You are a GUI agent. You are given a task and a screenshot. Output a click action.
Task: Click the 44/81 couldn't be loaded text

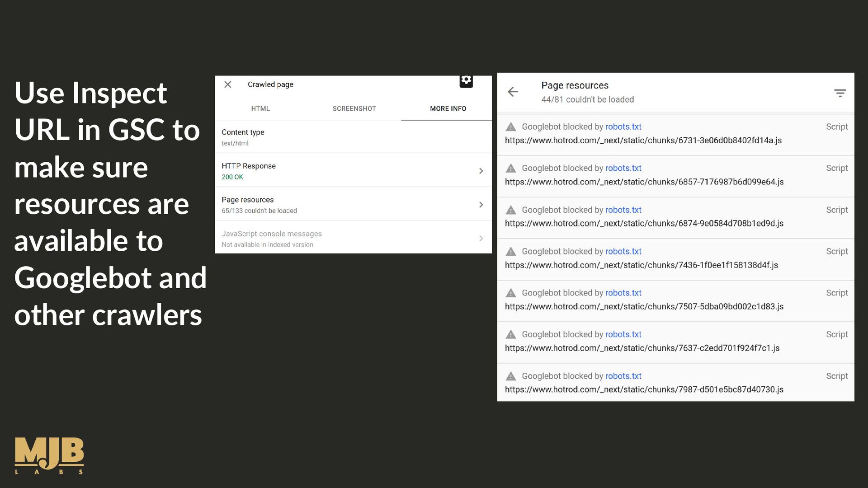tap(588, 100)
